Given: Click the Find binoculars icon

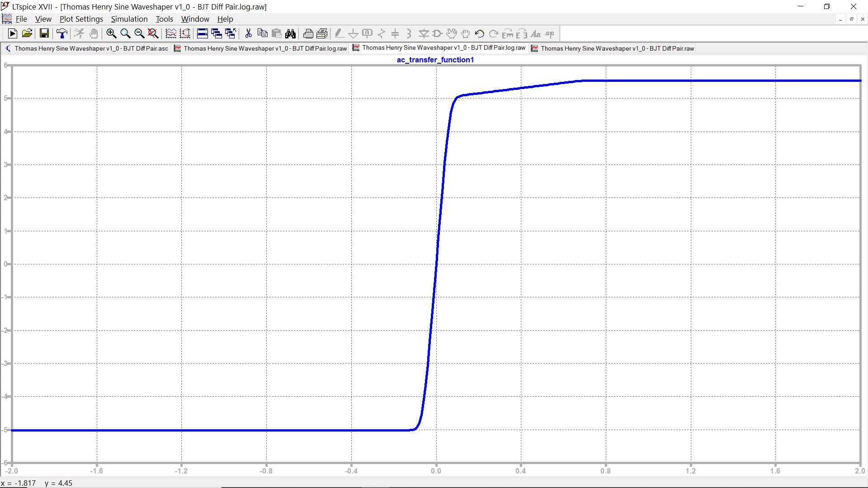Looking at the screenshot, I should click(291, 33).
